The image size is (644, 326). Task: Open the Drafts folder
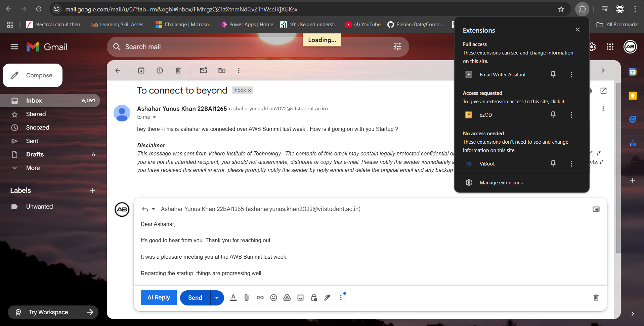(x=35, y=154)
